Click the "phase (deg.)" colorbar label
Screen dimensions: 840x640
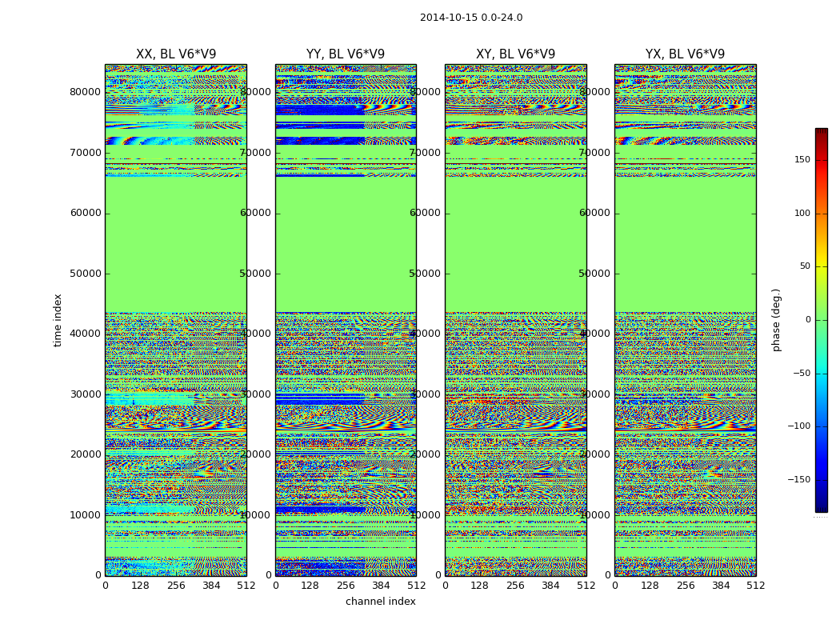tap(776, 320)
